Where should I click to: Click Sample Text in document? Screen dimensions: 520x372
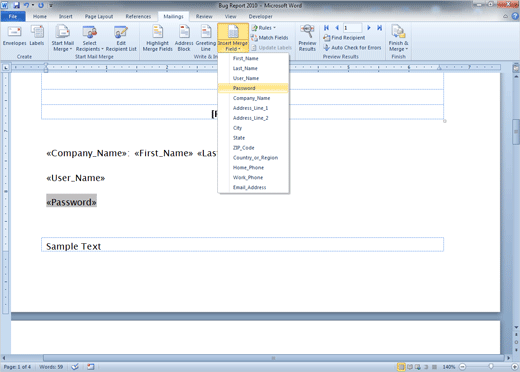pos(73,246)
